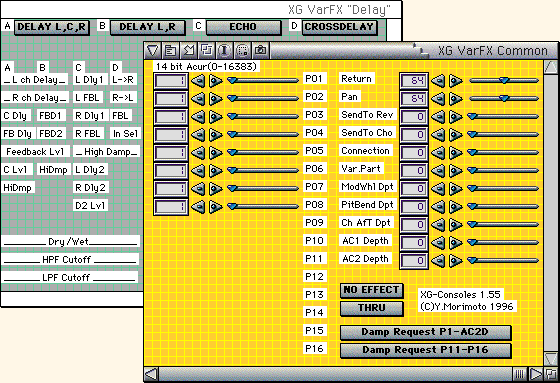Viewport: 560px width, 383px height.
Task: Click the AC2 Depth slider track
Action: pyautogui.click(x=504, y=260)
